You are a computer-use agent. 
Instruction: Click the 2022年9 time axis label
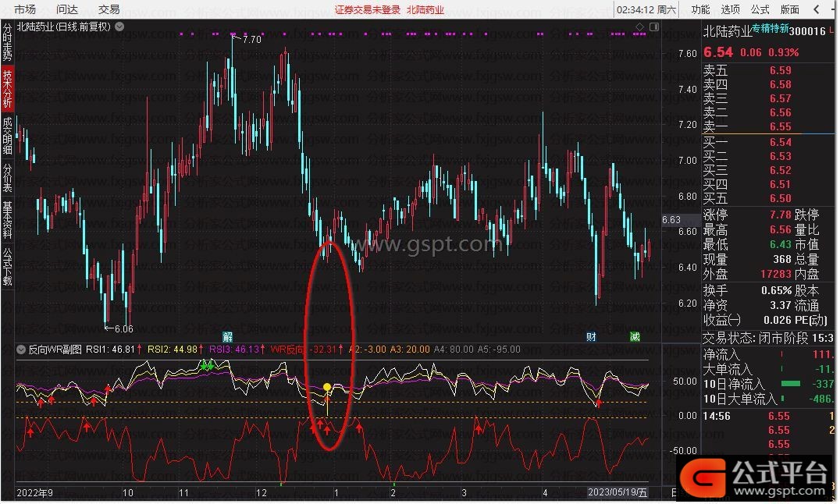[x=35, y=493]
